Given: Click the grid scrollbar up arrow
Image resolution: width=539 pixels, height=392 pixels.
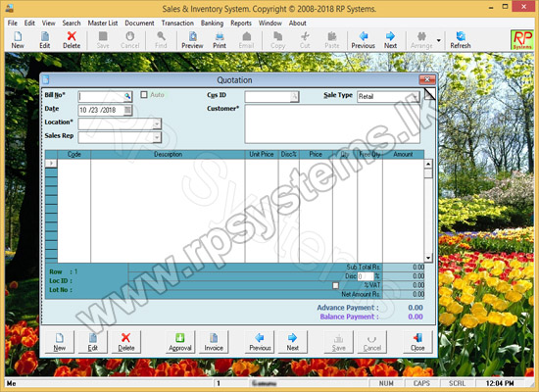Looking at the screenshot, I should pyautogui.click(x=428, y=164).
